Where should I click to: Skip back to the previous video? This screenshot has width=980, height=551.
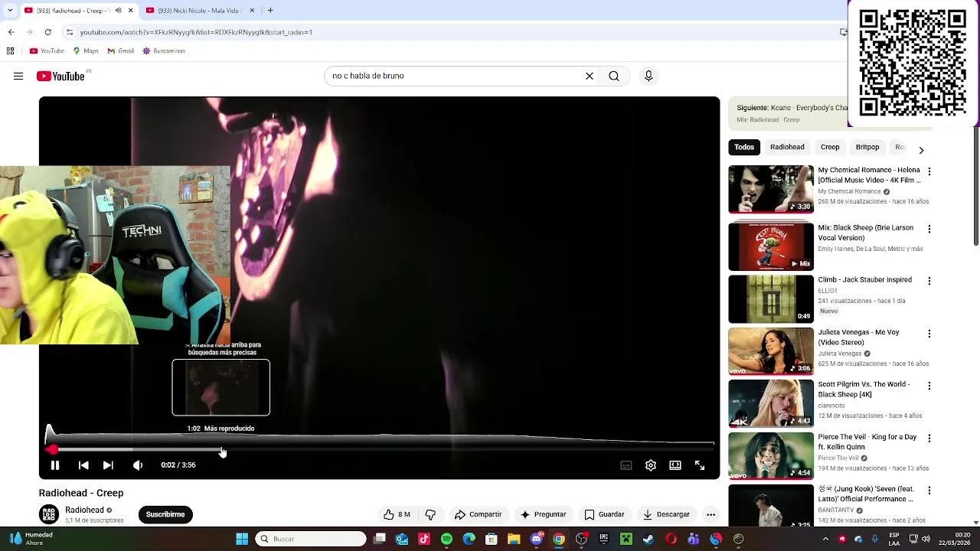point(83,465)
